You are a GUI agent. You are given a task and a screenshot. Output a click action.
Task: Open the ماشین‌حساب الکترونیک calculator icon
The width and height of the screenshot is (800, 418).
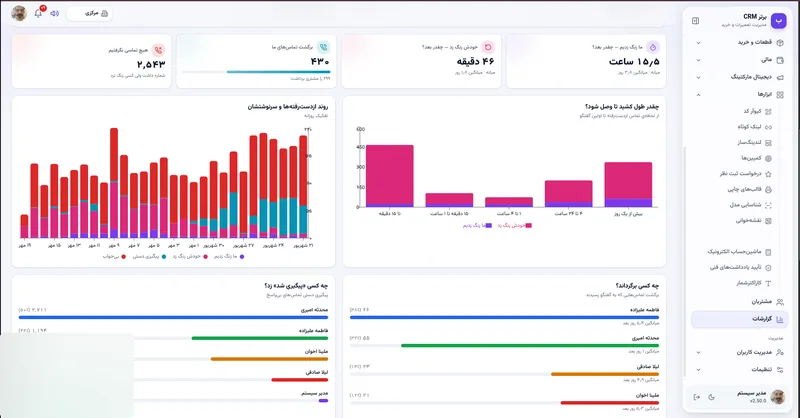click(768, 252)
